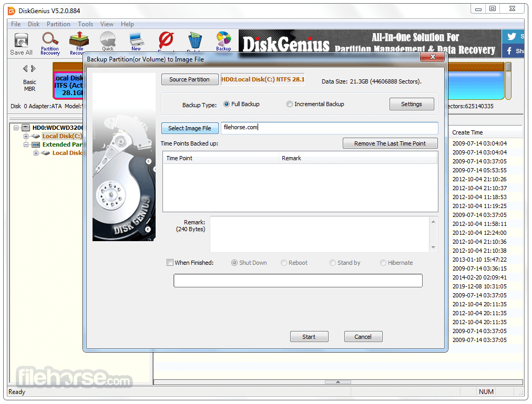The image size is (532, 404).
Task: Enable the When Finished checkbox
Action: (x=170, y=263)
